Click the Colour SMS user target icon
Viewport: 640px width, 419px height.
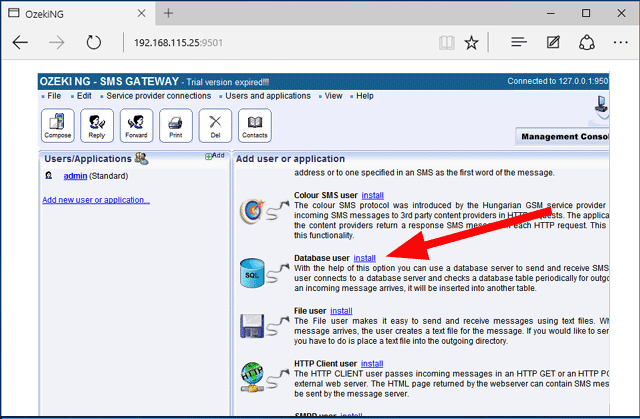pos(252,211)
